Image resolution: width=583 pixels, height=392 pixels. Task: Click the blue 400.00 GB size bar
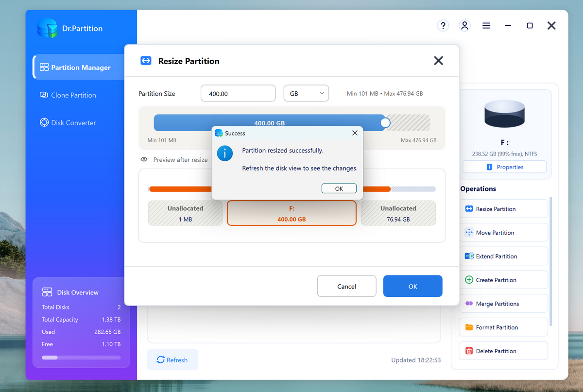click(270, 123)
